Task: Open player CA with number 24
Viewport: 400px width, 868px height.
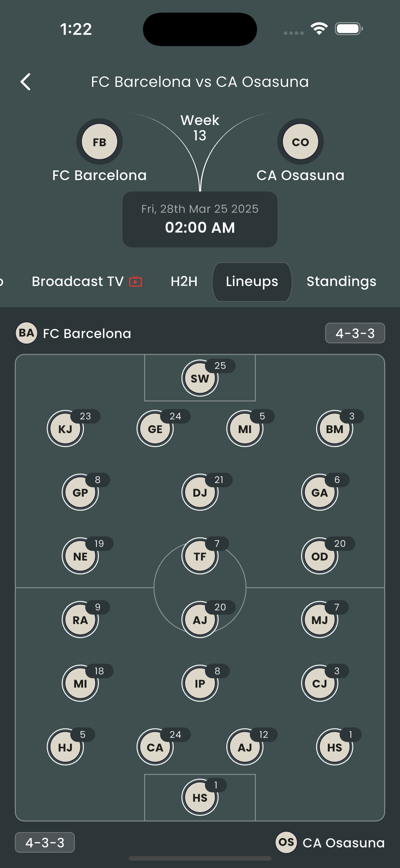Action: point(155,747)
